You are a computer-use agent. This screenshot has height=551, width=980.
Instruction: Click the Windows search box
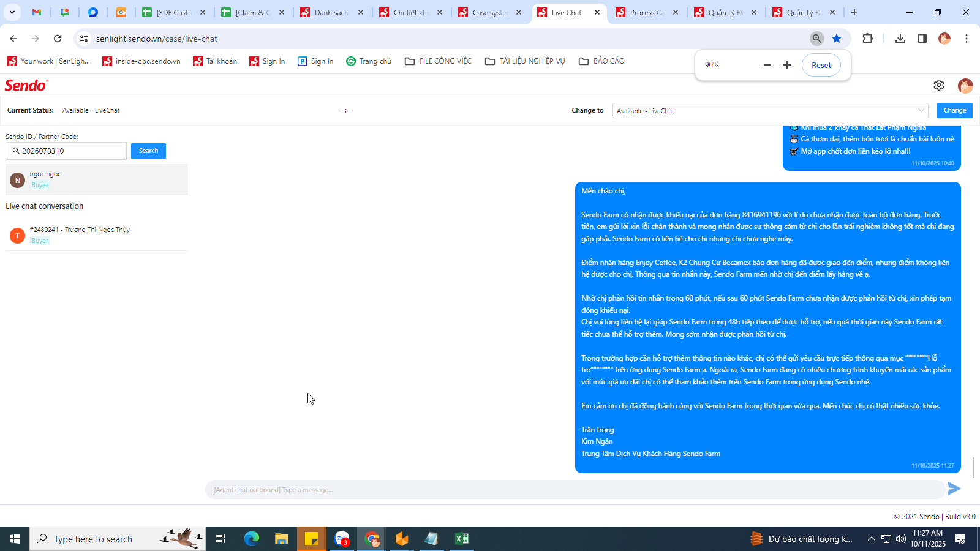[x=118, y=539]
